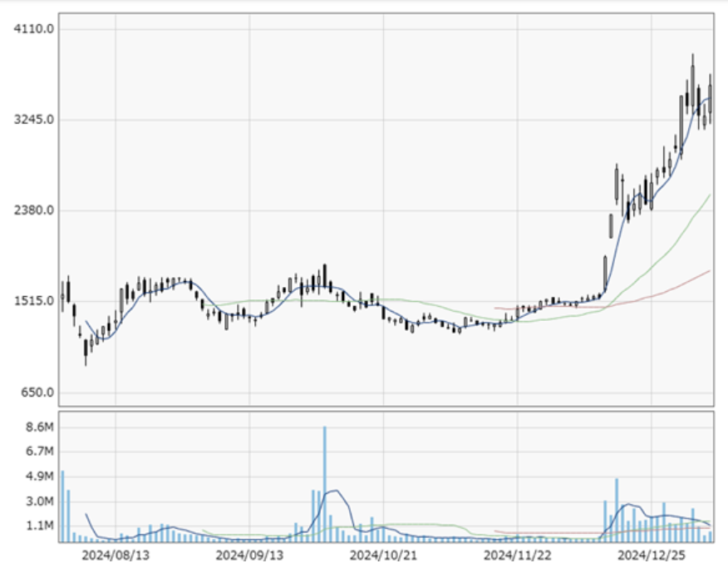Click the 4.9M volume axis label
728x573 pixels.
40,477
